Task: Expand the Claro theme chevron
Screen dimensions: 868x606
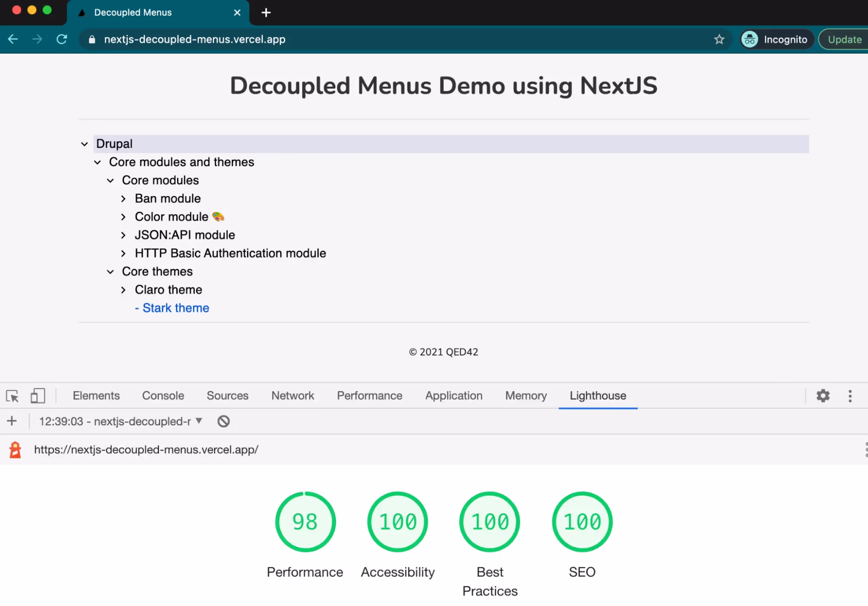Action: point(123,290)
